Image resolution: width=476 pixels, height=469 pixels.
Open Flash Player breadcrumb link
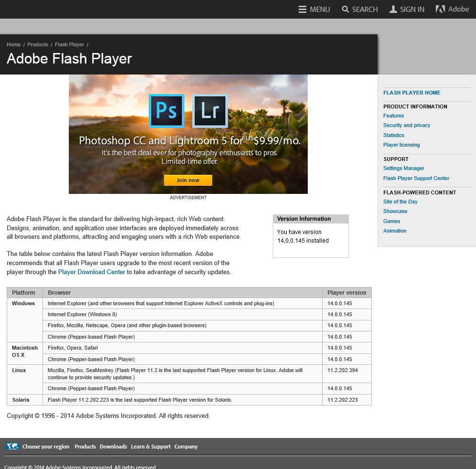[x=69, y=44]
